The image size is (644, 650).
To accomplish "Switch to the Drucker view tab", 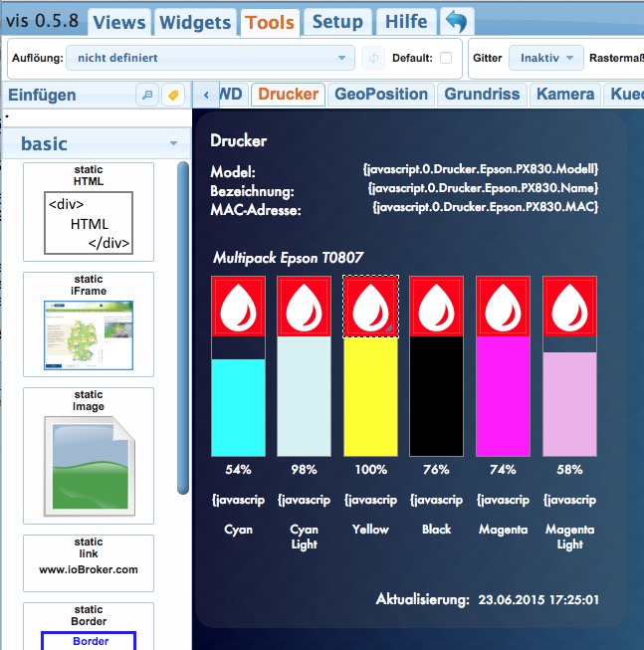I will [x=289, y=95].
